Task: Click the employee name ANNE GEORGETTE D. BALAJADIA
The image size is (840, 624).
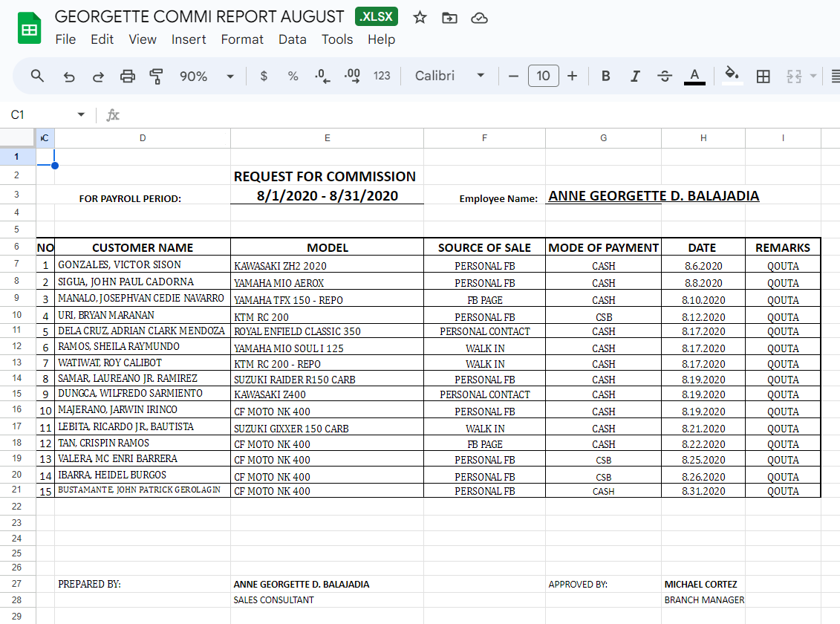Action: tap(654, 196)
